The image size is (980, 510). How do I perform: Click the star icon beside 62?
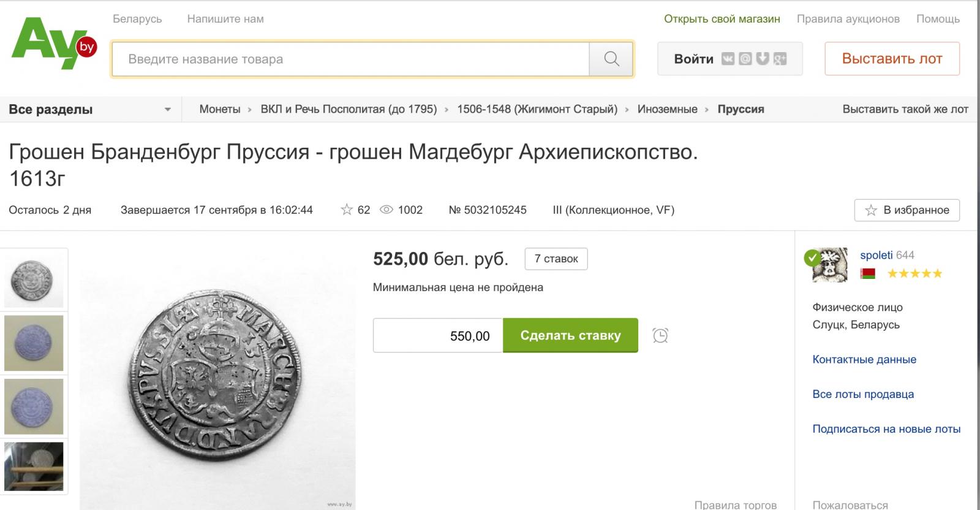(x=347, y=210)
